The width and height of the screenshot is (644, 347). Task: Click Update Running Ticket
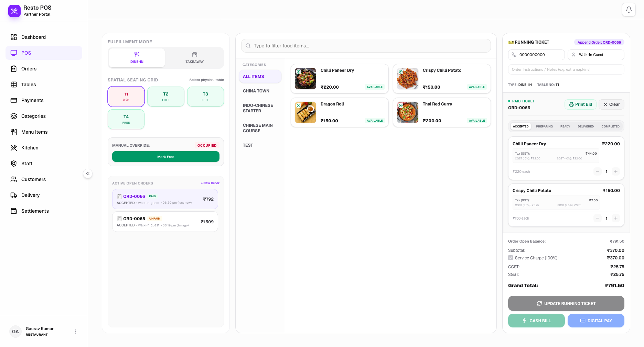pyautogui.click(x=566, y=303)
